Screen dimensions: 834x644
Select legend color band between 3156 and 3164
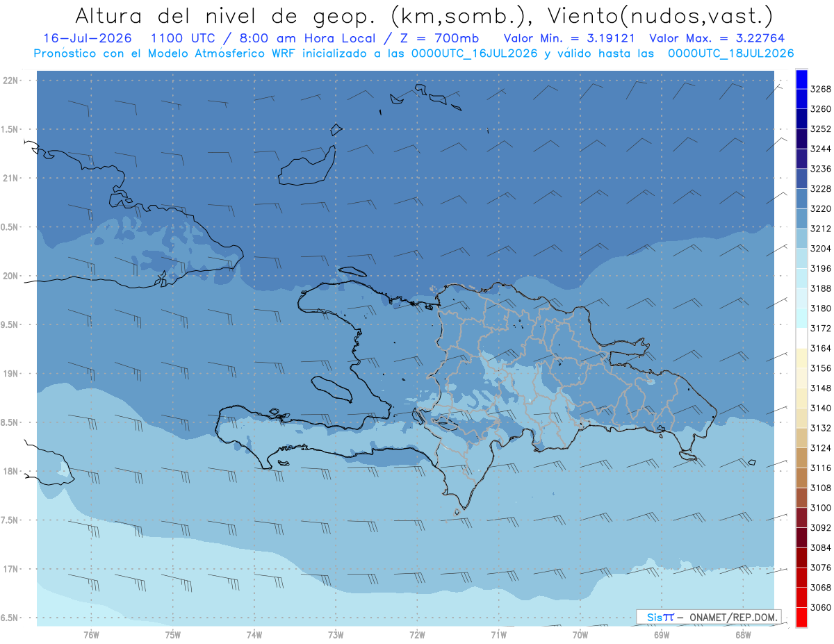click(x=801, y=358)
